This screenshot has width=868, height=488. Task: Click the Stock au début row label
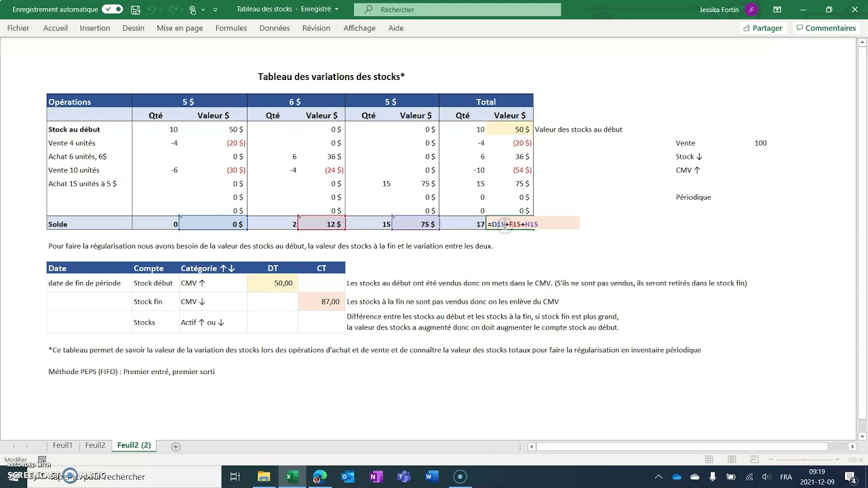(x=74, y=129)
